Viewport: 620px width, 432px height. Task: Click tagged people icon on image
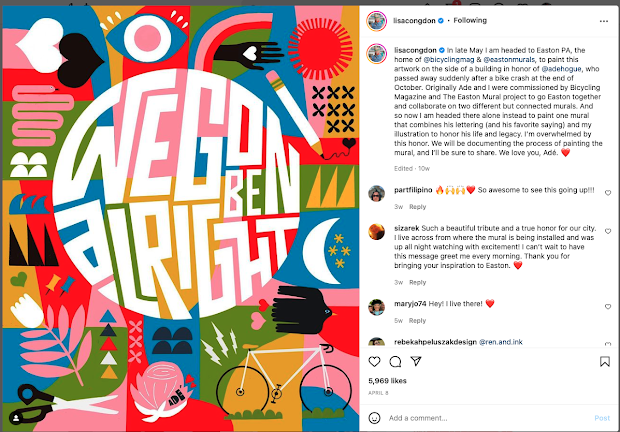[x=16, y=418]
